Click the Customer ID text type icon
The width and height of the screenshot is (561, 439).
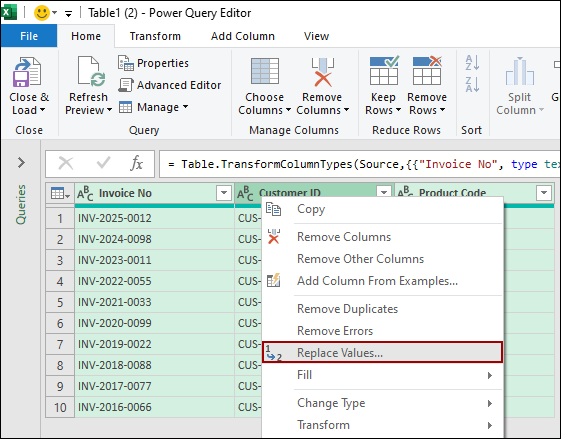[245, 194]
